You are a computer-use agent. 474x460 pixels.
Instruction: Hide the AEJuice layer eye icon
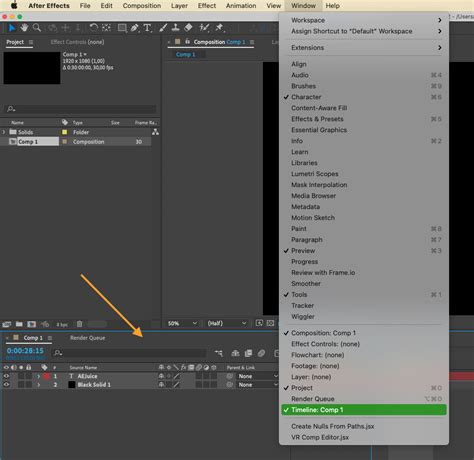pyautogui.click(x=6, y=376)
